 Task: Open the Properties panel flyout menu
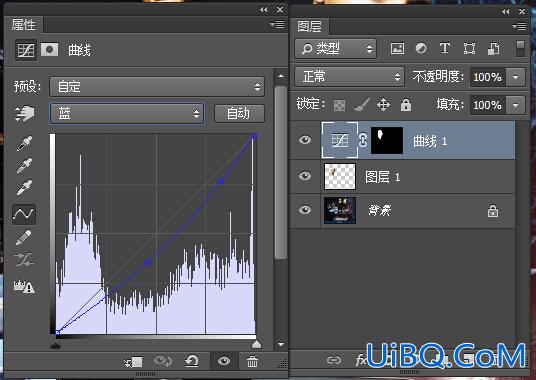(x=277, y=24)
